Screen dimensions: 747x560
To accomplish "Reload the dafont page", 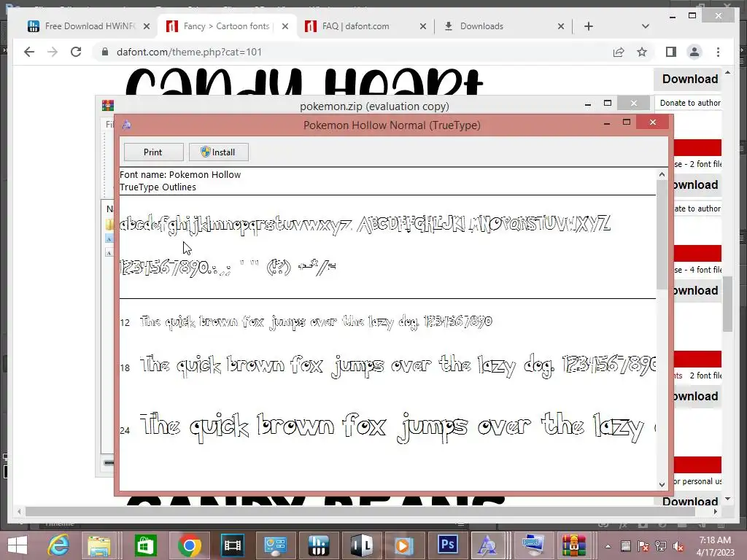I will pos(76,52).
